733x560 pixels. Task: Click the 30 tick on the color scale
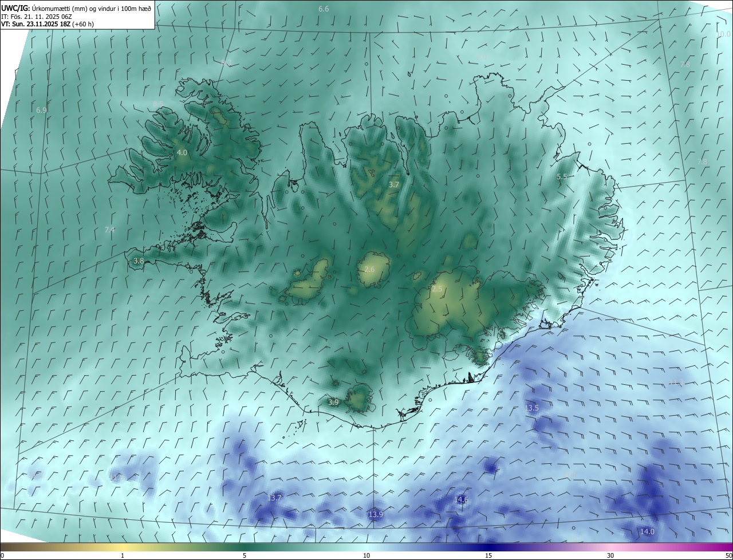click(x=610, y=555)
